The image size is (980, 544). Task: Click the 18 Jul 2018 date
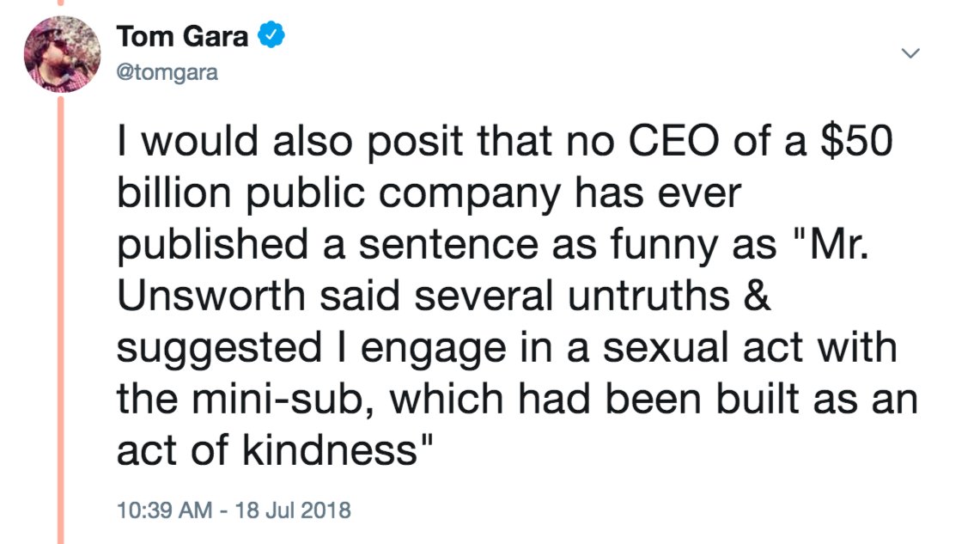pyautogui.click(x=293, y=510)
